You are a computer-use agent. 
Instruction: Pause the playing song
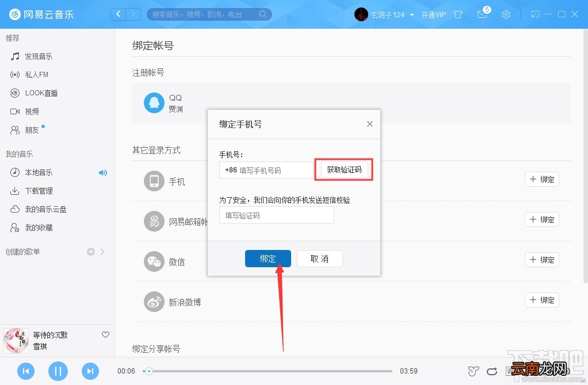58,371
